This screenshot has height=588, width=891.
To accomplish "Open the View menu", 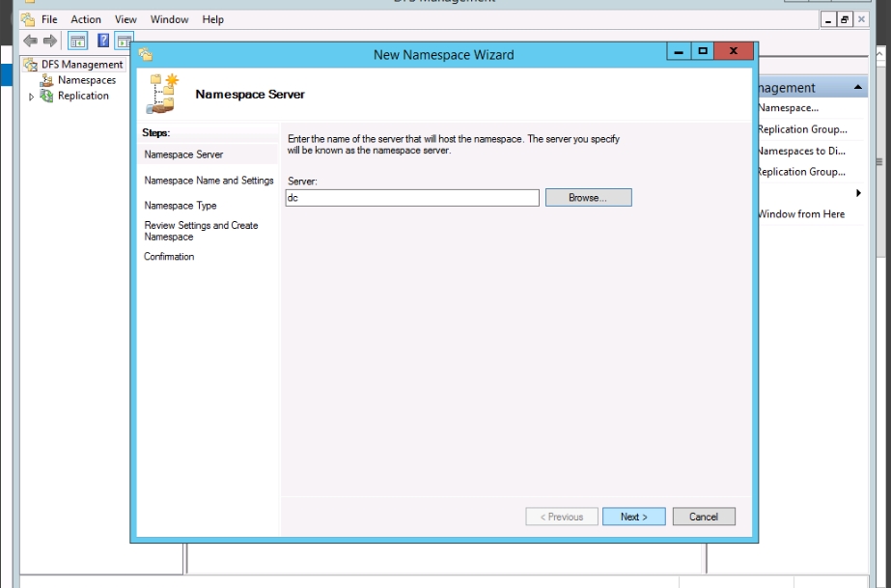I will 125,19.
